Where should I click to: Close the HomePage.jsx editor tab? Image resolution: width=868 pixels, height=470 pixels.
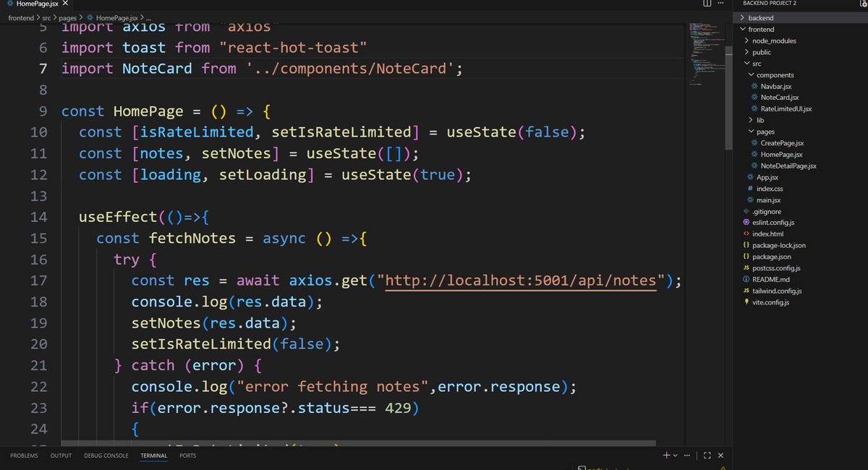[65, 4]
